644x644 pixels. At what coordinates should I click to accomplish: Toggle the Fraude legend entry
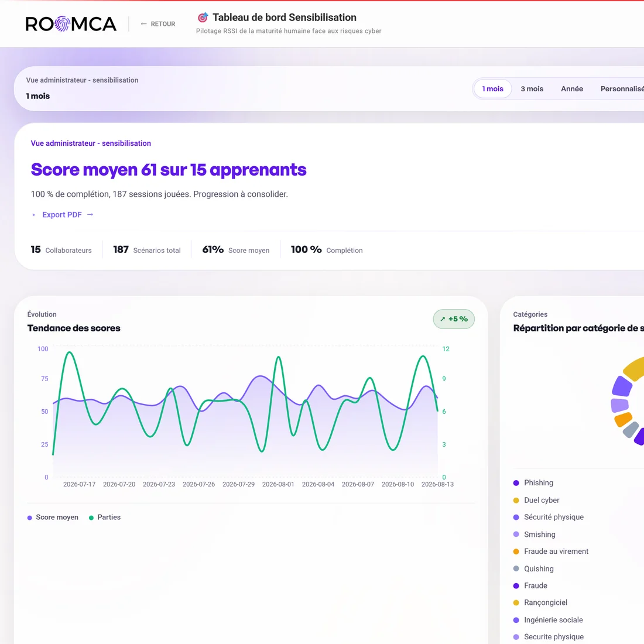(530, 585)
